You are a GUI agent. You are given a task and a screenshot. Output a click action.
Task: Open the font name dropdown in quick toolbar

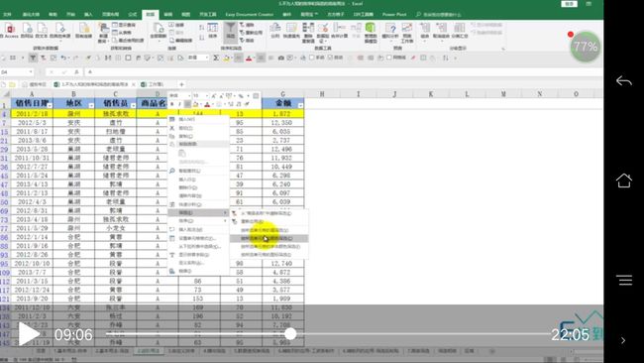(x=207, y=58)
